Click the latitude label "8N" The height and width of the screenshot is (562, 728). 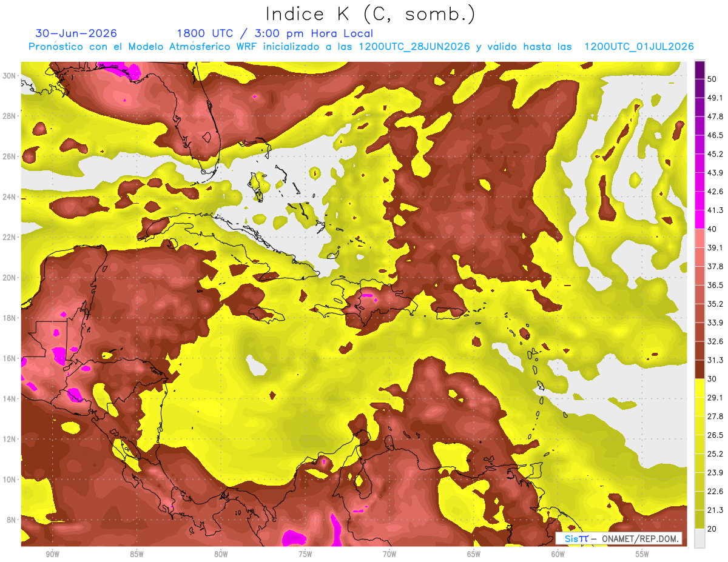[11, 520]
